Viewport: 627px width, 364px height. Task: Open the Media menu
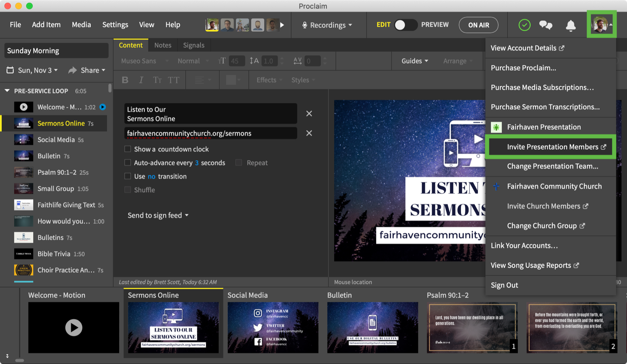pos(81,25)
